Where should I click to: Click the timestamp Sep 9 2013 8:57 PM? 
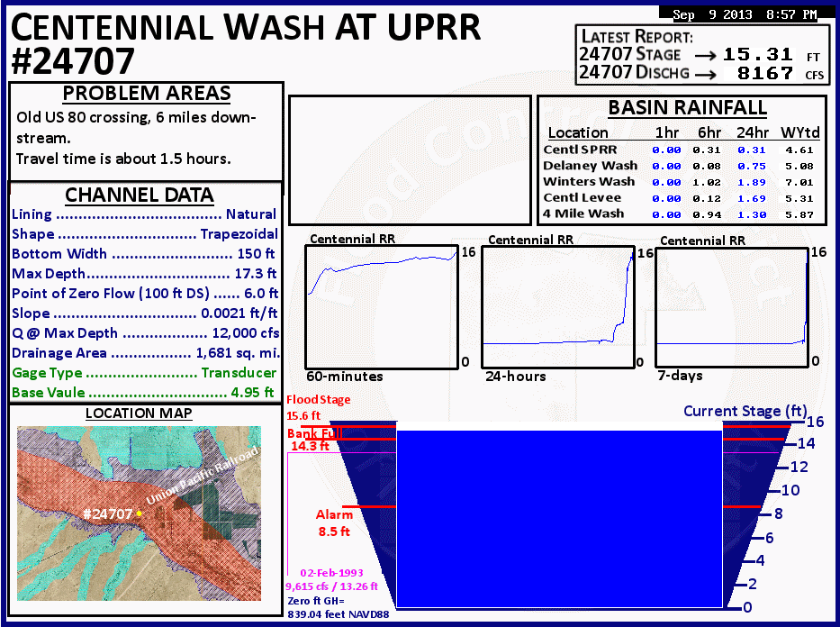[745, 14]
